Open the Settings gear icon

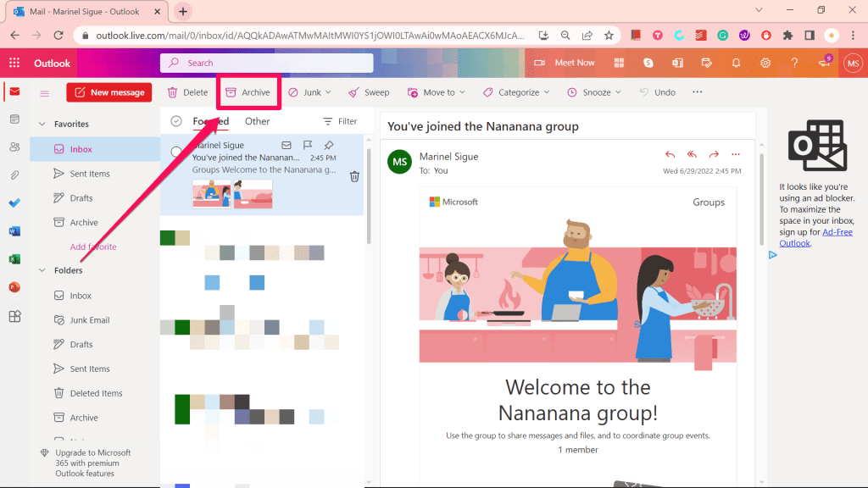(x=765, y=63)
